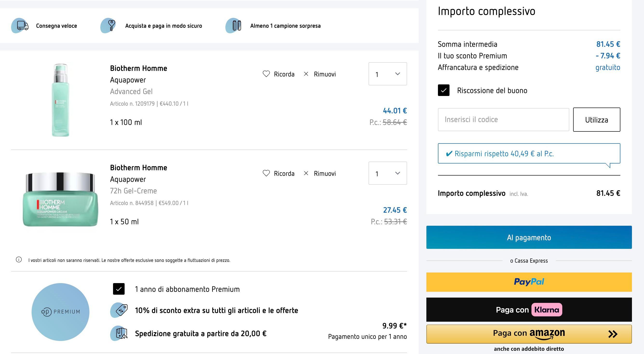Click the strikethrough 53.31 € price
Screen dimensions: 644x354
click(396, 221)
